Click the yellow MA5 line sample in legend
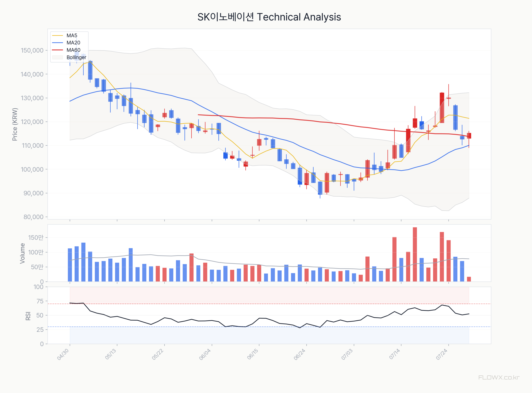 (58, 35)
